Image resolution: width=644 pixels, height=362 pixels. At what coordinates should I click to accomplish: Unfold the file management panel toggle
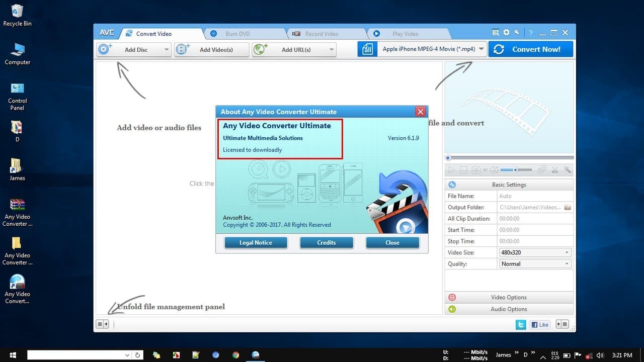[x=102, y=324]
